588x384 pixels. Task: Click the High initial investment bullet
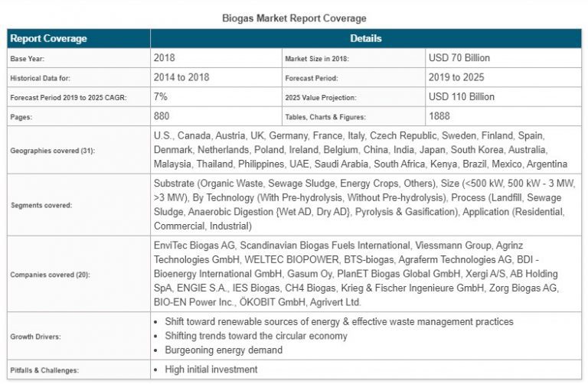[211, 369]
